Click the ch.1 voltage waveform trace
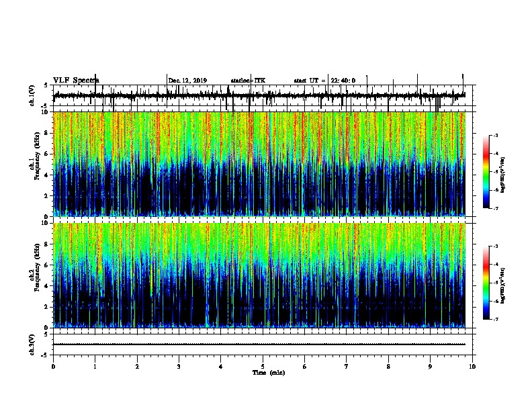This screenshot has width=532, height=411. tap(259, 95)
